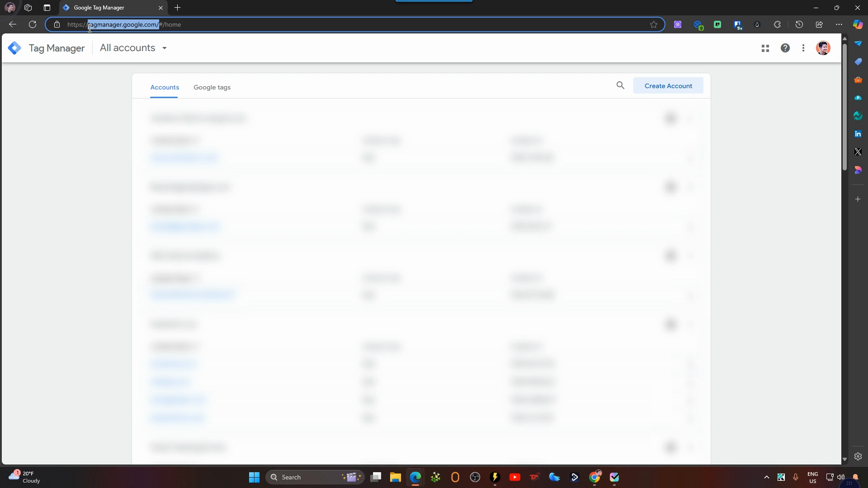Open Tag Manager more options menu
Image resolution: width=868 pixels, height=488 pixels.
point(803,48)
